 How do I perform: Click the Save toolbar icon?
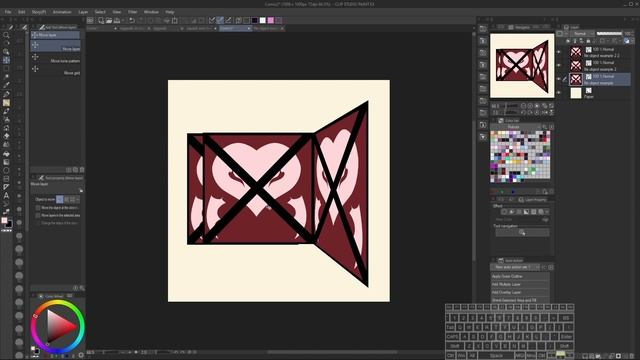117,20
